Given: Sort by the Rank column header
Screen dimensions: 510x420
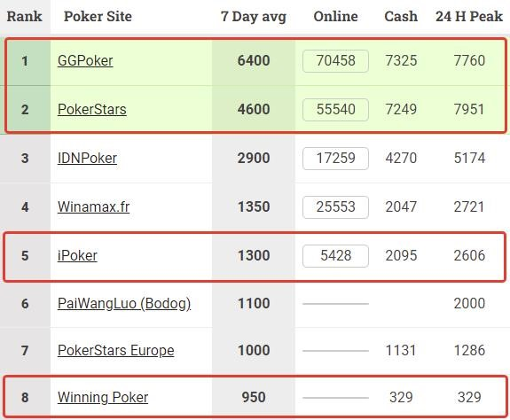Looking at the screenshot, I should 25,16.
